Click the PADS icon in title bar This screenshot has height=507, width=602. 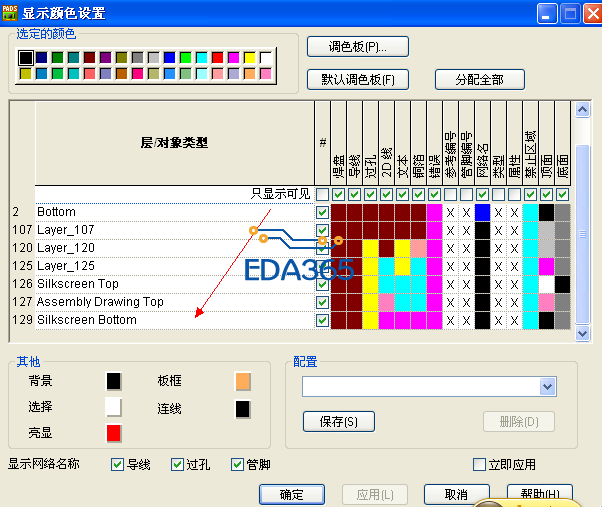10,13
